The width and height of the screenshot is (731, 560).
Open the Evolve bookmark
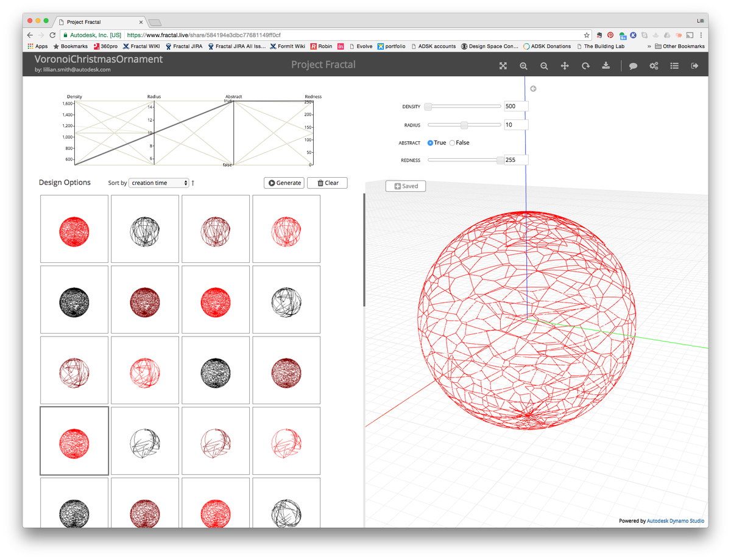tap(361, 46)
